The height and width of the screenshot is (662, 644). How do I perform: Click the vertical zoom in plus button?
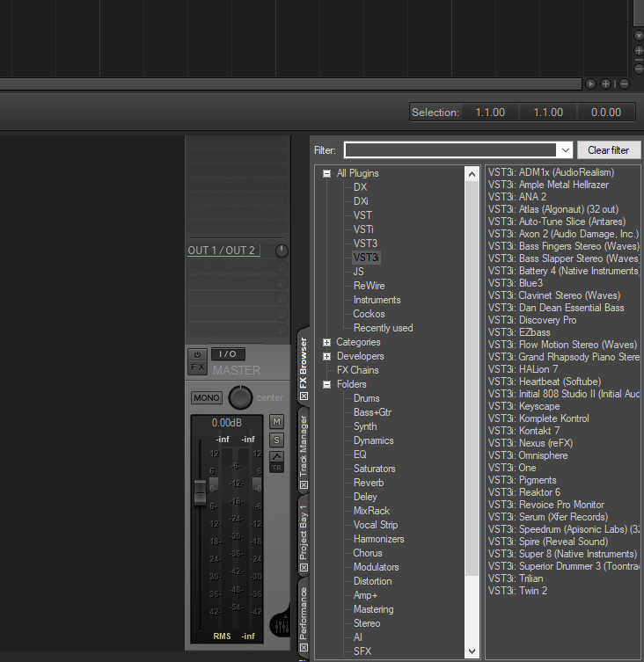pos(639,51)
